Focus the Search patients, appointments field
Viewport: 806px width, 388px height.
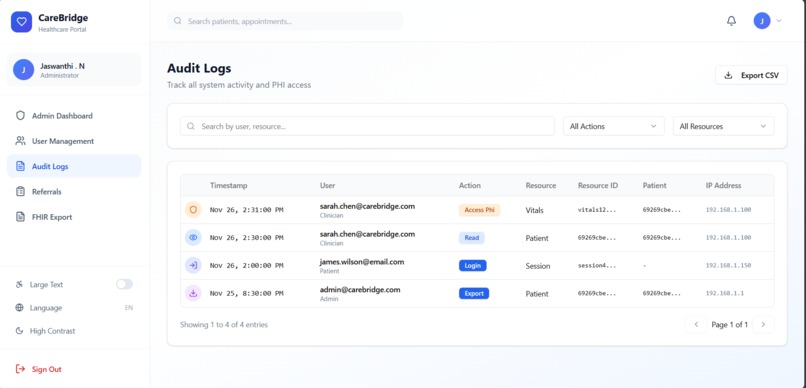[x=285, y=21]
